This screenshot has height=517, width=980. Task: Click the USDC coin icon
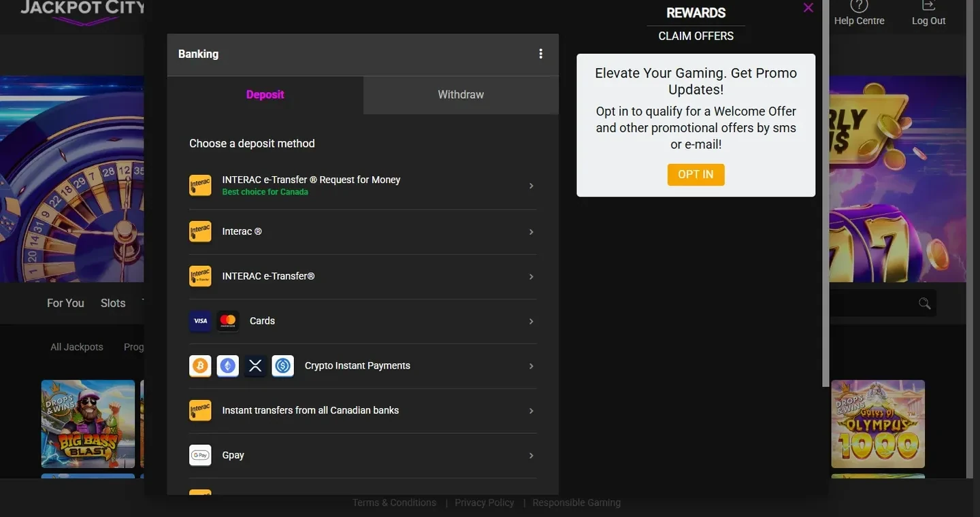click(283, 366)
